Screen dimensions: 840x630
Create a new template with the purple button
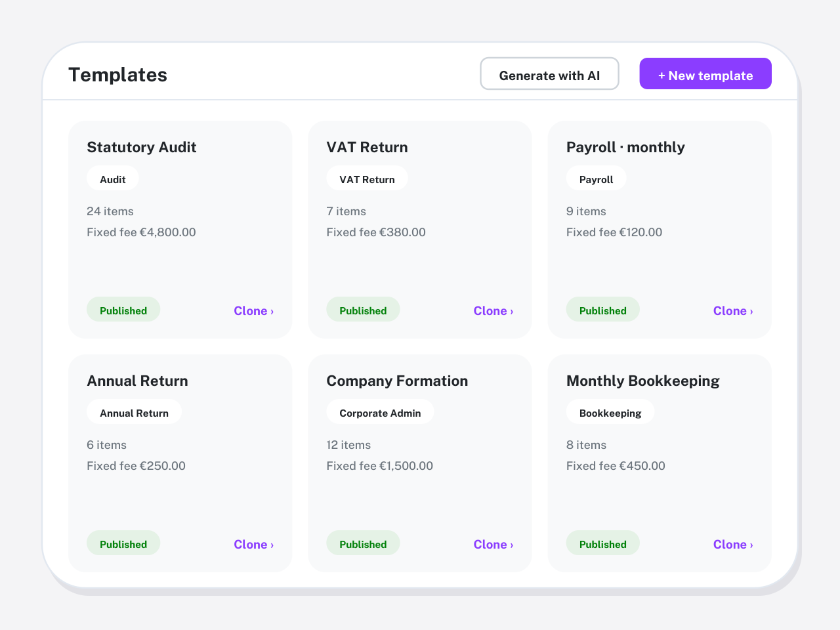click(705, 73)
